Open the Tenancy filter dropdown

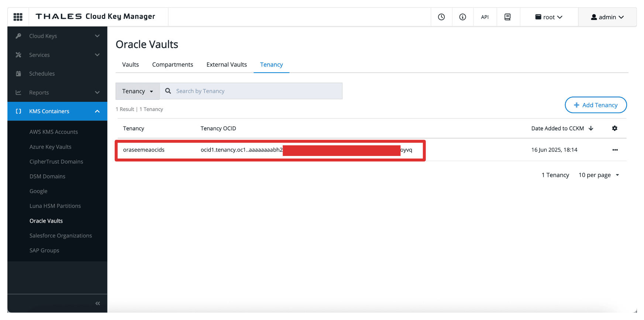[137, 91]
